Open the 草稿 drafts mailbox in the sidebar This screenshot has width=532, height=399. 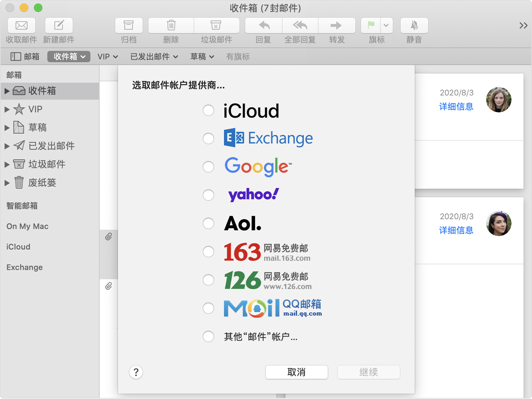pyautogui.click(x=50, y=128)
